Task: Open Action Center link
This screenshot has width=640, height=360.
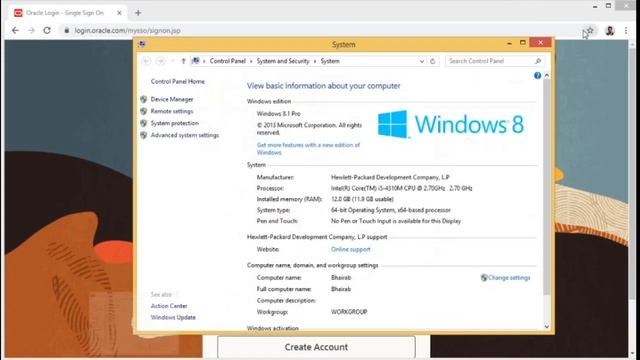Action: [169, 306]
